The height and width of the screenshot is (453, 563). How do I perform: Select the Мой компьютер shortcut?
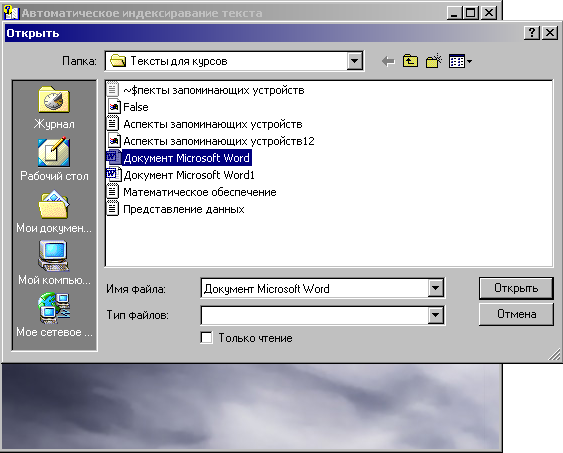tap(54, 264)
